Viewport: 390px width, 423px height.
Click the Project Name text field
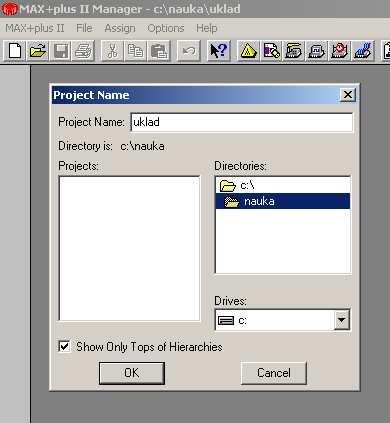[x=241, y=122]
